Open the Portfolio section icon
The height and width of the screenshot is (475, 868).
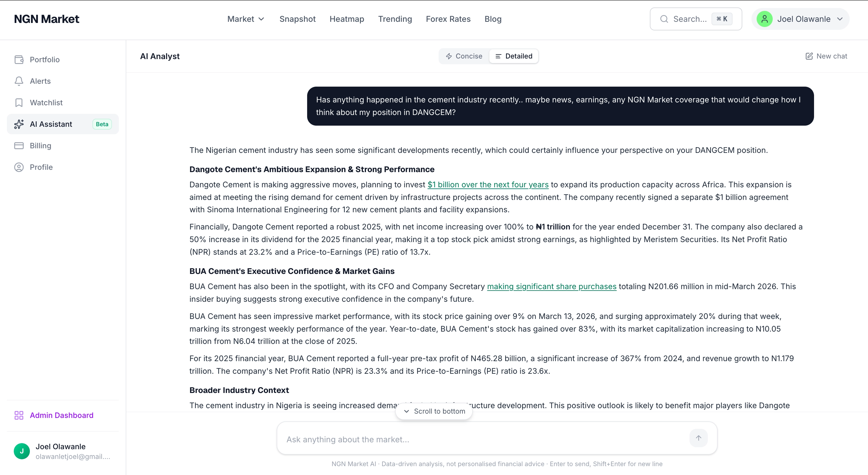[x=19, y=59]
